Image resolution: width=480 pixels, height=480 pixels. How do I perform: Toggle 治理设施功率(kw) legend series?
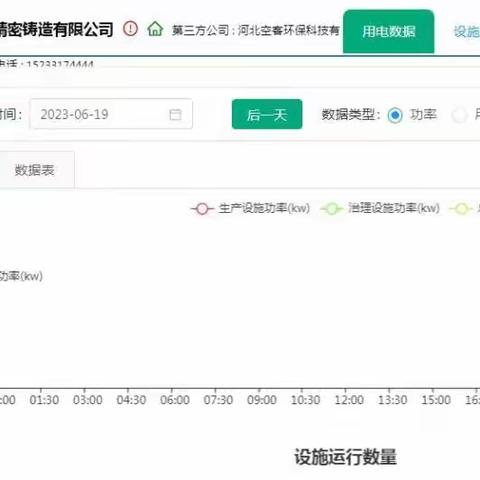pyautogui.click(x=380, y=209)
